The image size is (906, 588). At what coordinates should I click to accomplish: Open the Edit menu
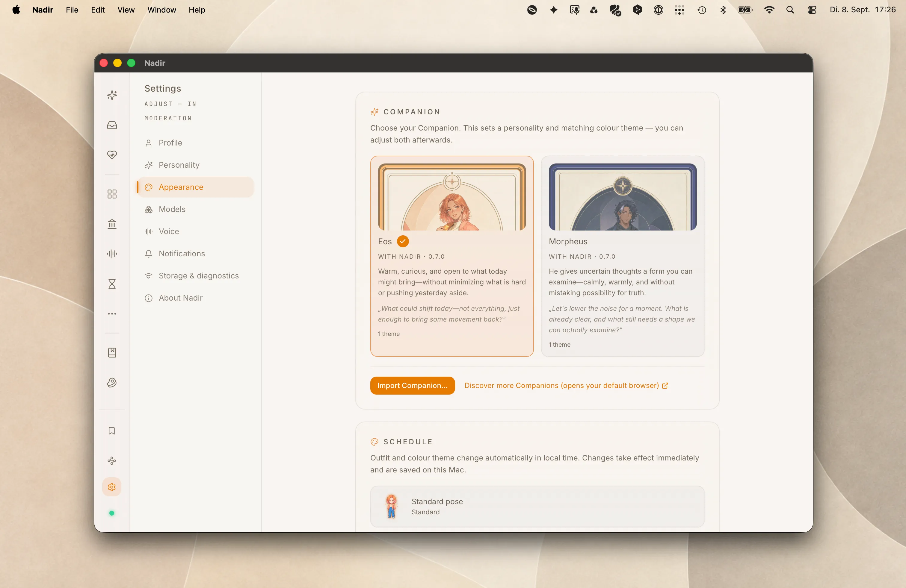click(x=98, y=10)
